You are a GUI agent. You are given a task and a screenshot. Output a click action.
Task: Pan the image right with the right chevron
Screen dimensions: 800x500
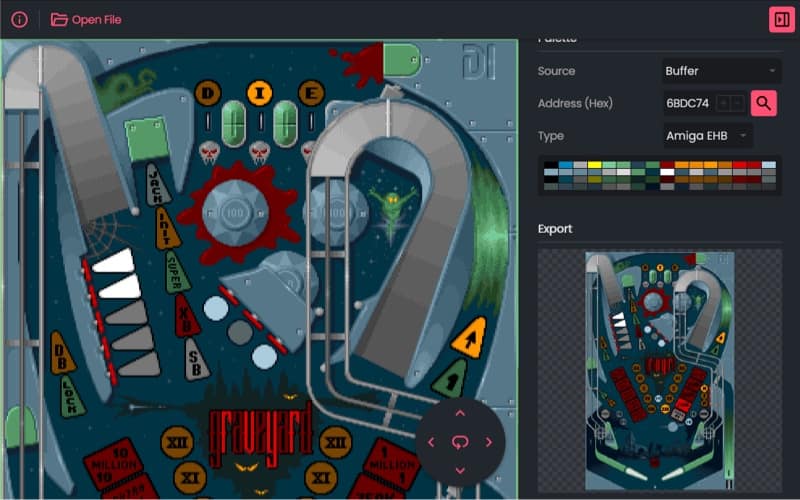[489, 442]
